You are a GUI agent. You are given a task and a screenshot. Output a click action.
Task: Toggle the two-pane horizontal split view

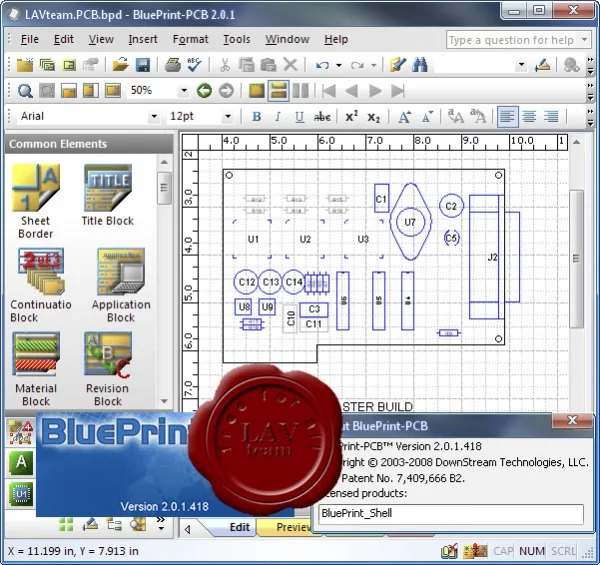278,91
